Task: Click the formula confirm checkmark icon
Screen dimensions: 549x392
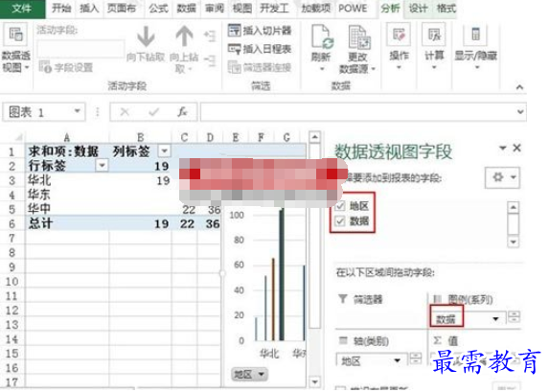Action: click(x=153, y=112)
